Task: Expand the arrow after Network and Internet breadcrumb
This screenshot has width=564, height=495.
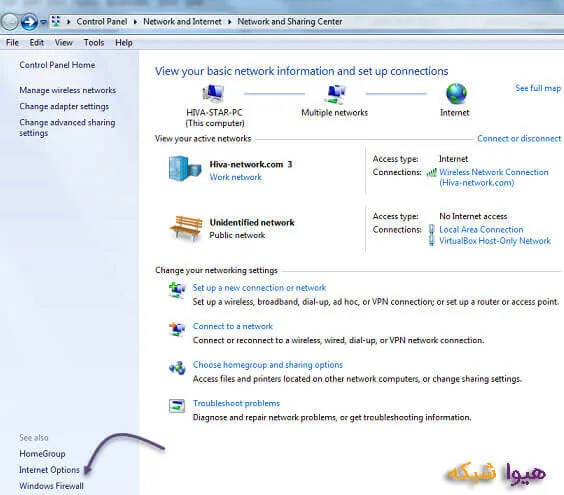Action: [229, 22]
